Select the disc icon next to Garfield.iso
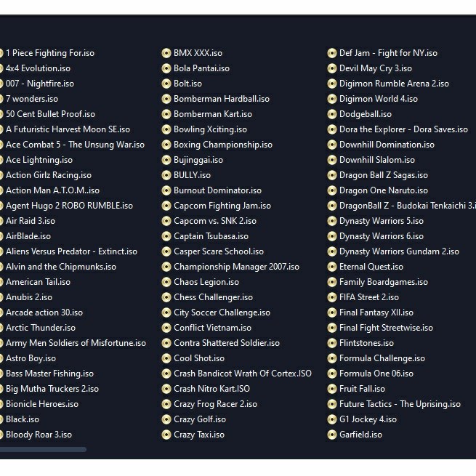Viewport: 476px width, 476px height. coord(332,435)
